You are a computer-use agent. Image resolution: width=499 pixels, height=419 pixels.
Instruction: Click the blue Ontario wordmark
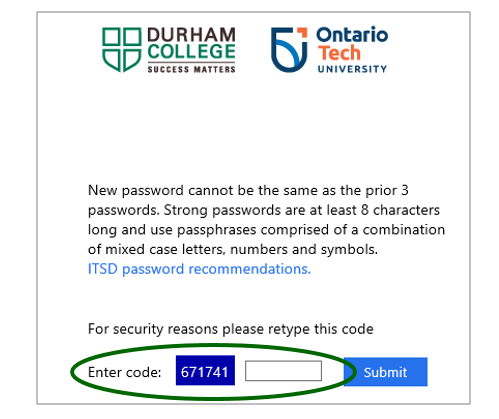coord(352,35)
